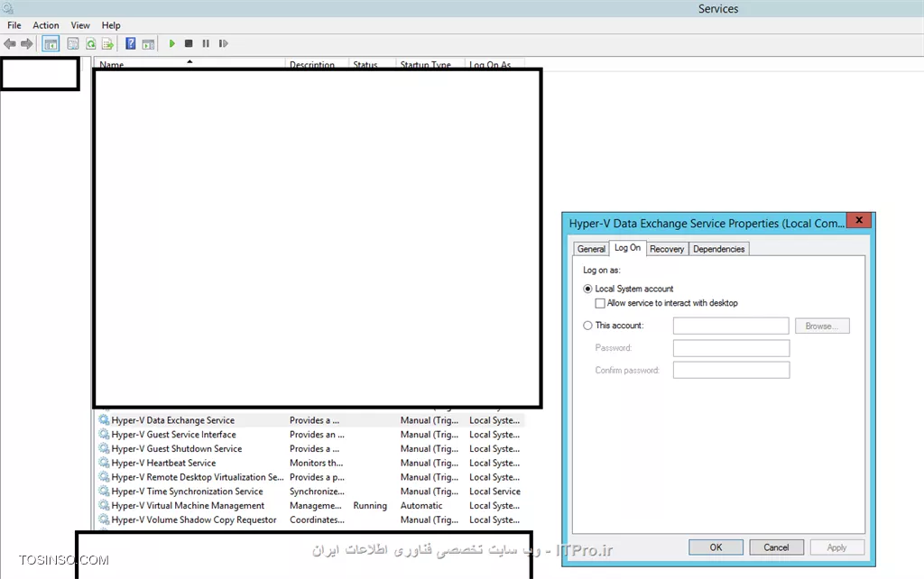Select Hyper-V Time Synchronization Service name
The height and width of the screenshot is (579, 924).
click(187, 492)
